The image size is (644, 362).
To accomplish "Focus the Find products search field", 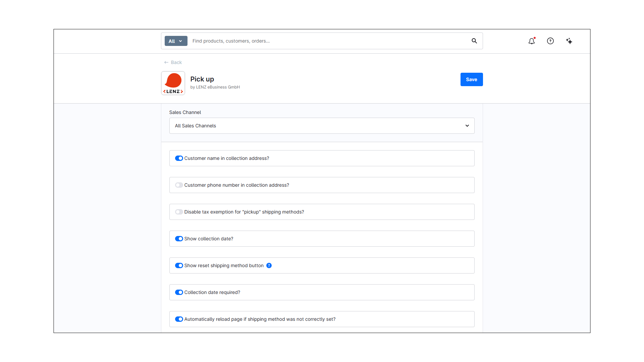I will click(x=329, y=41).
